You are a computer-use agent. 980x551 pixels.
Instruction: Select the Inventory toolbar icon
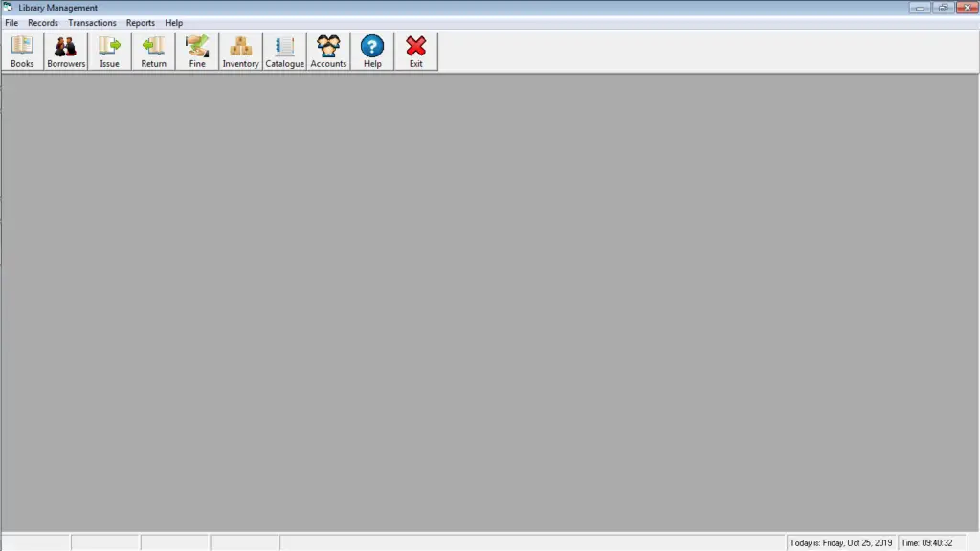240,50
